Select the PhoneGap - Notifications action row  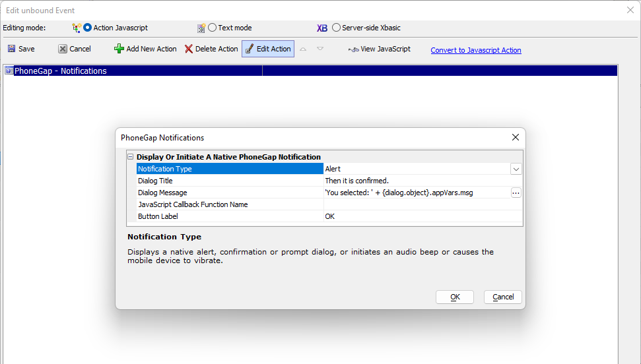click(311, 71)
